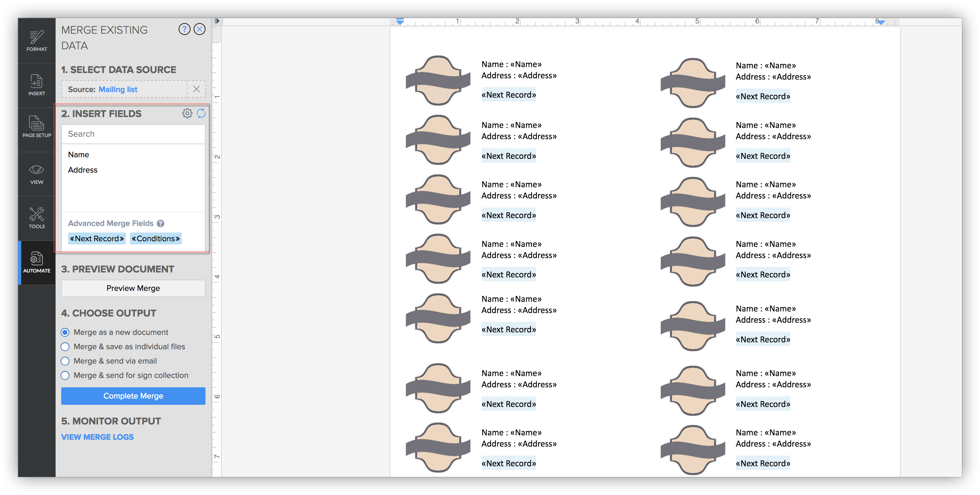Open View Merge Logs
Image resolution: width=980 pixels, height=495 pixels.
97,436
